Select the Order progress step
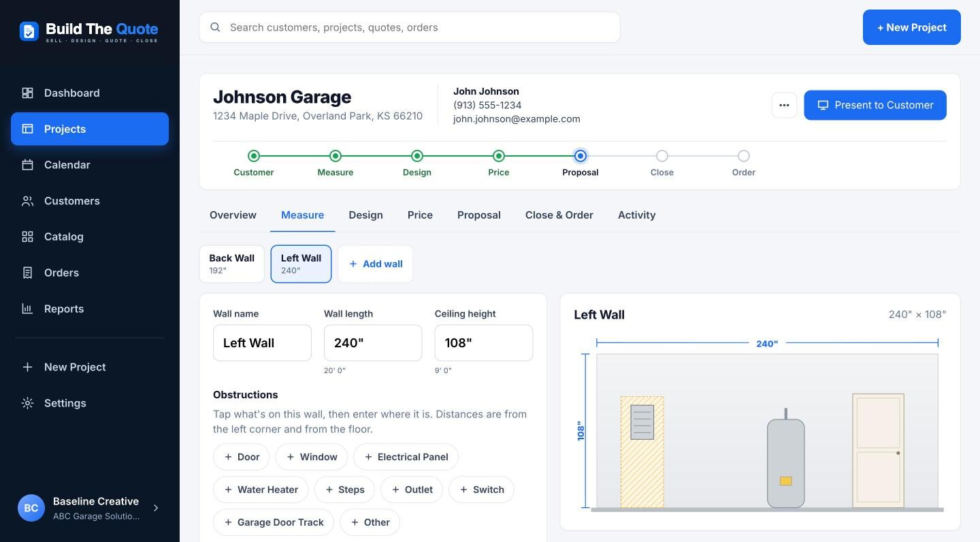The height and width of the screenshot is (542, 980). [x=744, y=163]
